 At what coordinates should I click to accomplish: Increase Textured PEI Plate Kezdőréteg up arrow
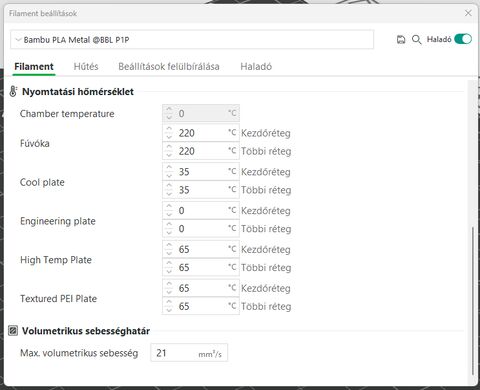coord(169,284)
